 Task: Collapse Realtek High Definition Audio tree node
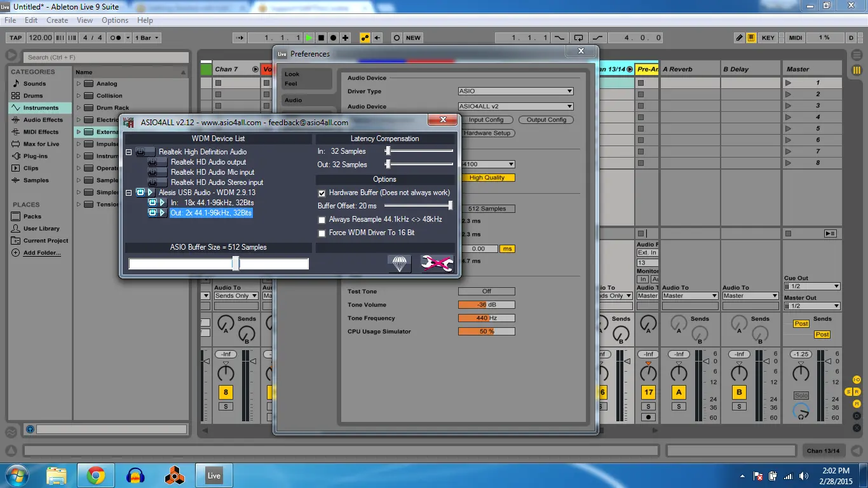pyautogui.click(x=128, y=152)
